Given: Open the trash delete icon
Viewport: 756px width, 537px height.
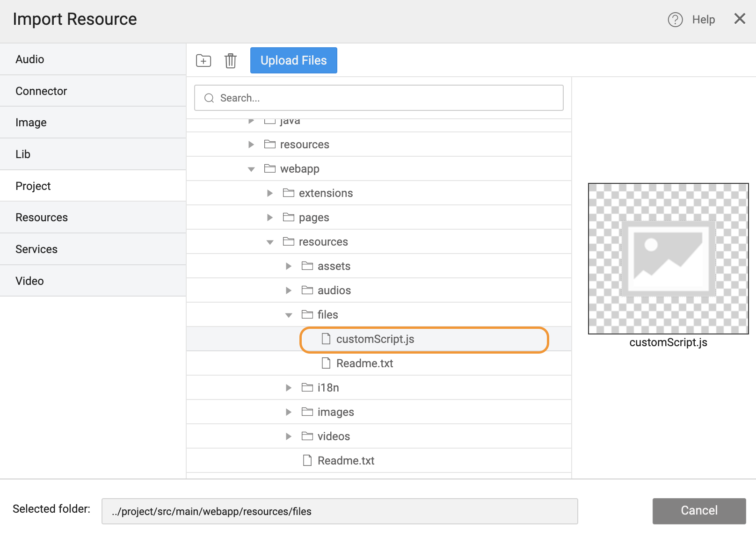Looking at the screenshot, I should (230, 60).
